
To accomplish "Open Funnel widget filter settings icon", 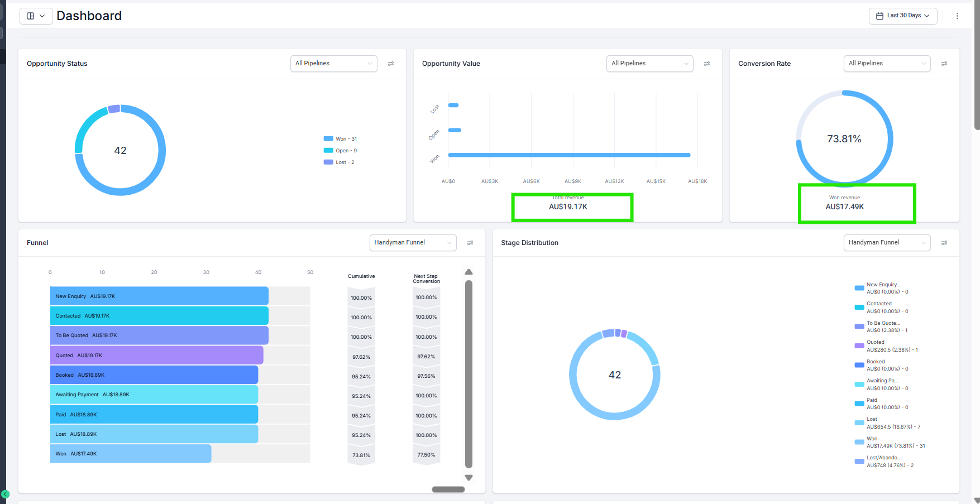I will pos(470,243).
